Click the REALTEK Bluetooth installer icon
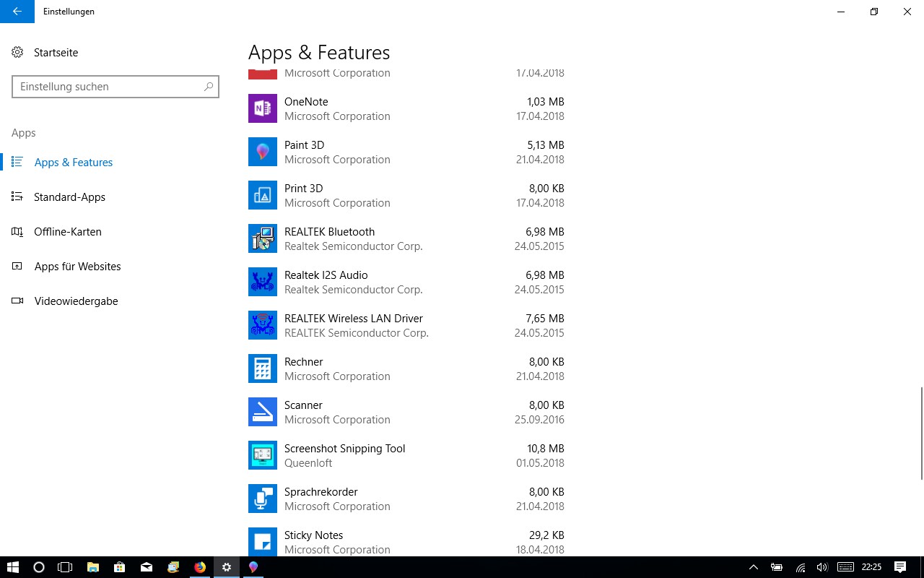Image resolution: width=924 pixels, height=578 pixels. [263, 238]
